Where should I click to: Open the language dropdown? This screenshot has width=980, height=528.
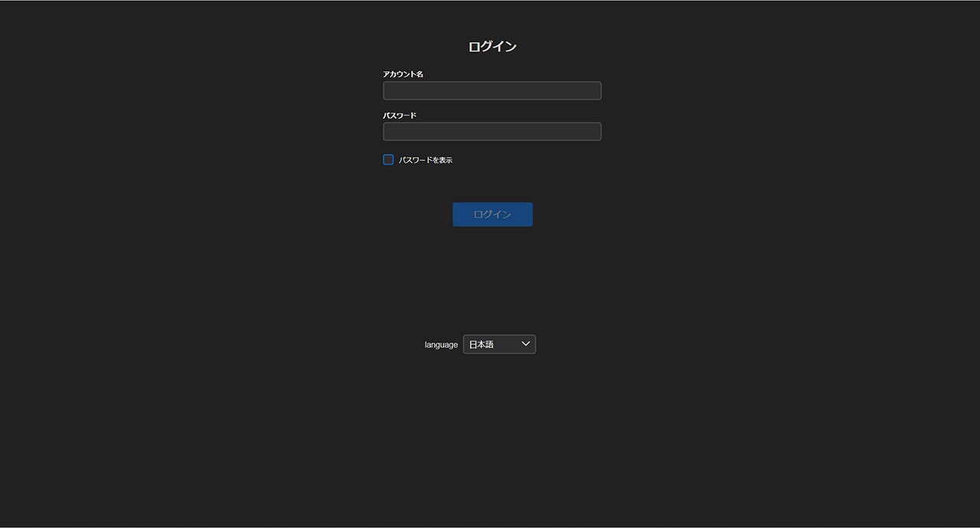tap(499, 344)
